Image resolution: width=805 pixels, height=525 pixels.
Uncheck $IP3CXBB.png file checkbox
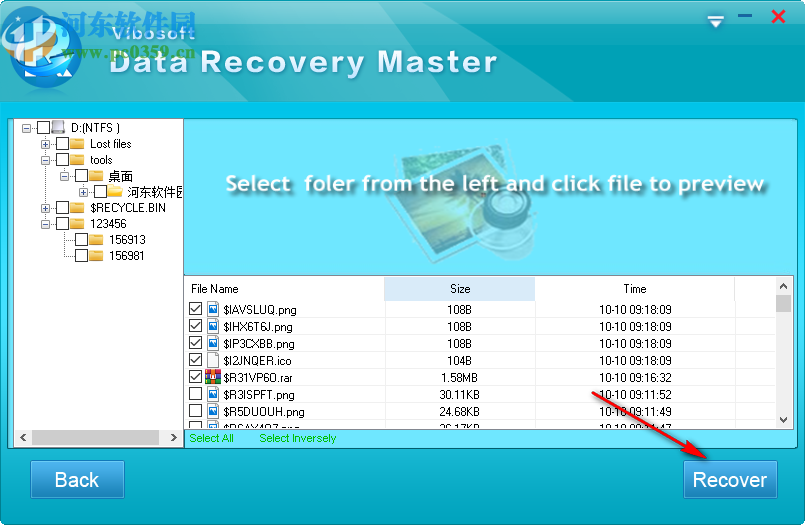tap(195, 343)
